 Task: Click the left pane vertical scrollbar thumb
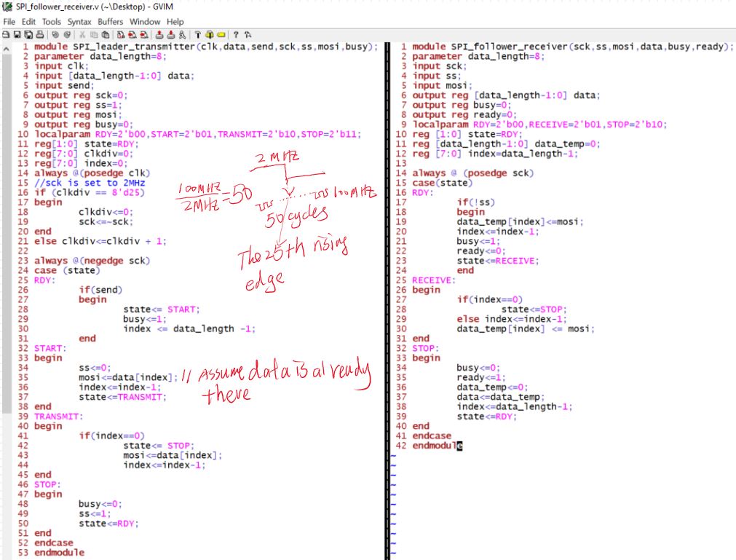[x=6, y=233]
